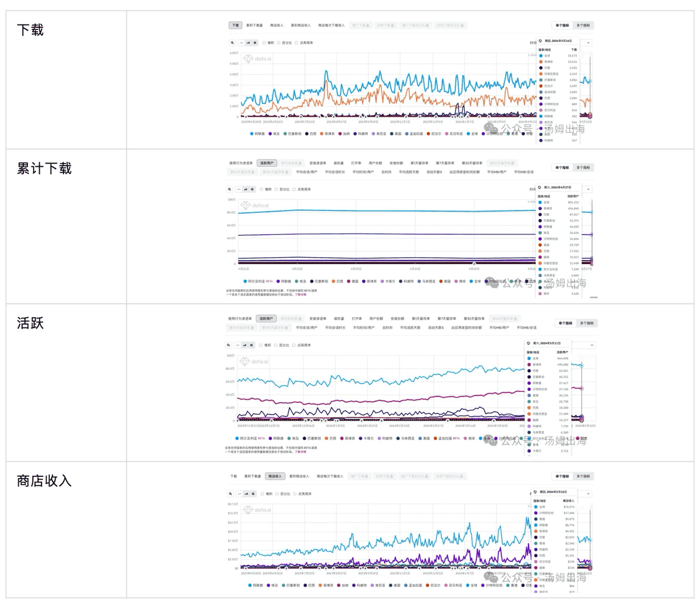Screen dimensions: 700x613
Task: Expand time range dropdown in 累计下载 chart
Action: coord(588,189)
